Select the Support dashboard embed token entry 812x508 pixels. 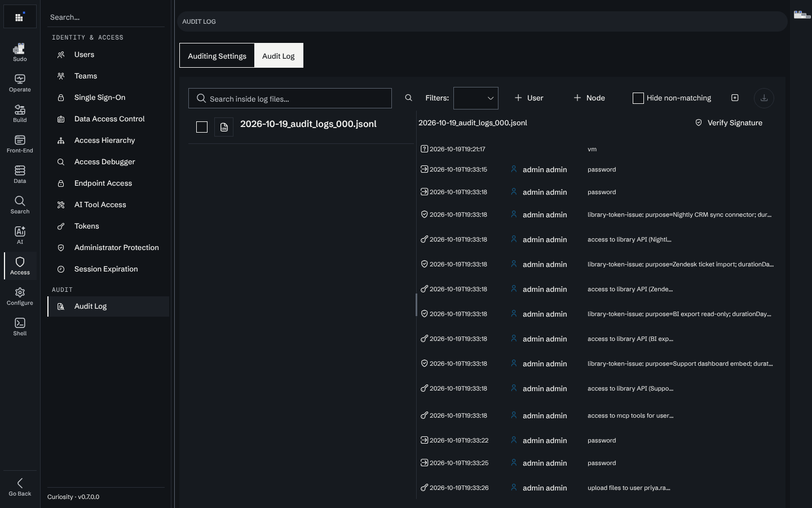(x=597, y=364)
